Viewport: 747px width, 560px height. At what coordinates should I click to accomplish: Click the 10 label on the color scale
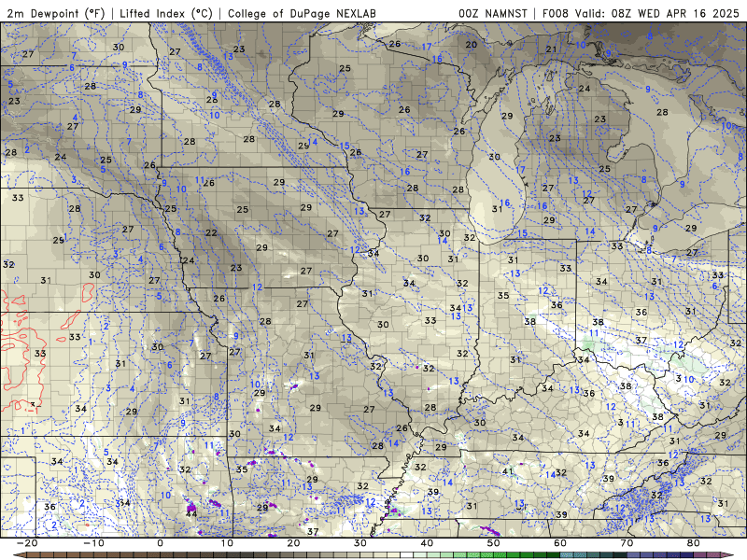point(227,543)
